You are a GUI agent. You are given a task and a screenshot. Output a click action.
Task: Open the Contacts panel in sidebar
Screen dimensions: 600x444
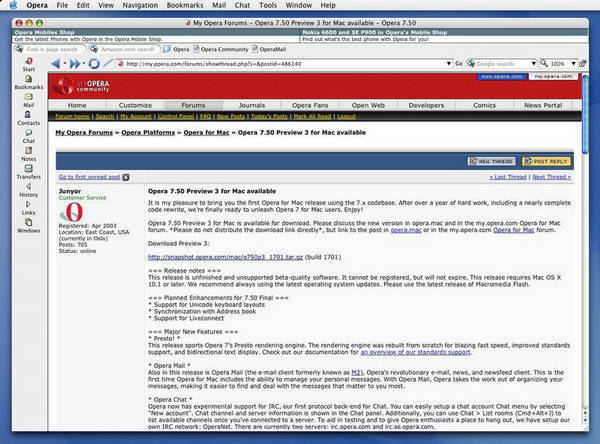click(x=29, y=118)
